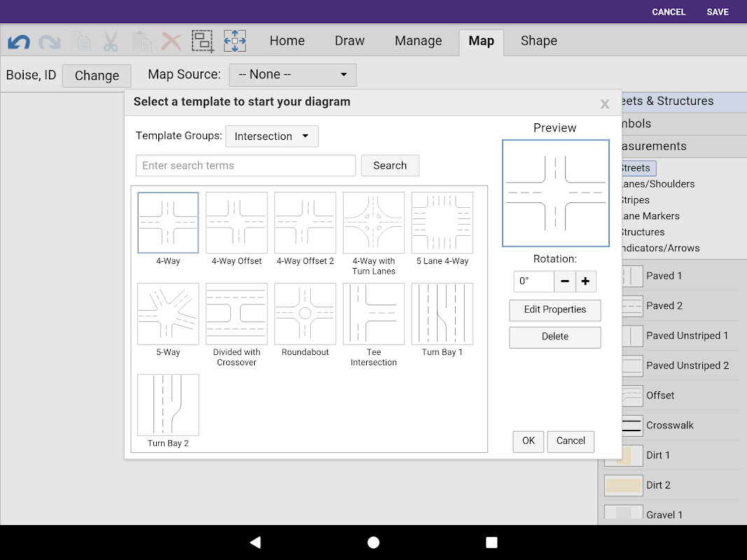This screenshot has height=560, width=747.
Task: Click the fit-to-screen arrows icon
Action: [x=235, y=41]
